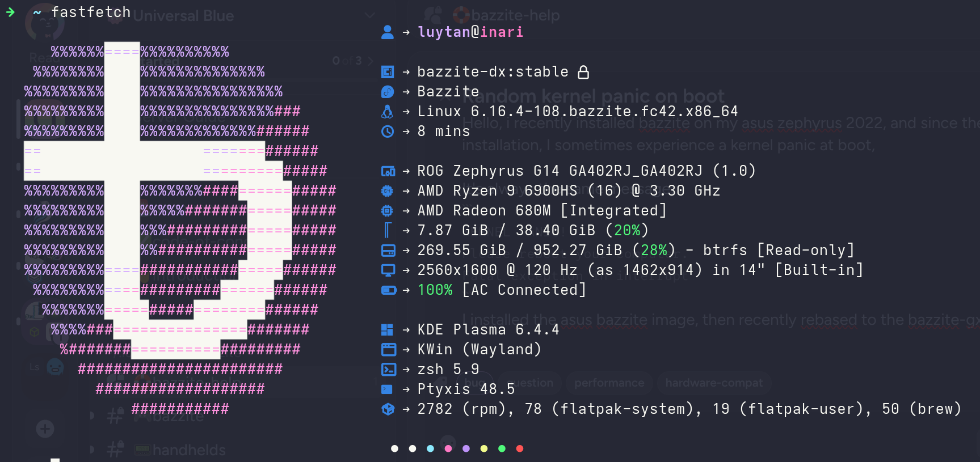Click the 'Ptyxis 48.5' terminal line

[466, 389]
